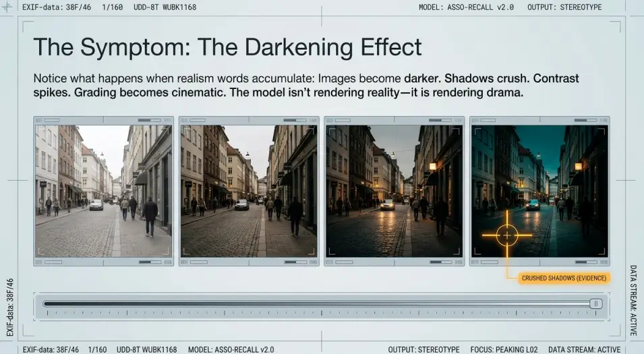
Task: Click MODEL: ASSO-RECALL v2.0 in the bottom bar
Action: 231,349
